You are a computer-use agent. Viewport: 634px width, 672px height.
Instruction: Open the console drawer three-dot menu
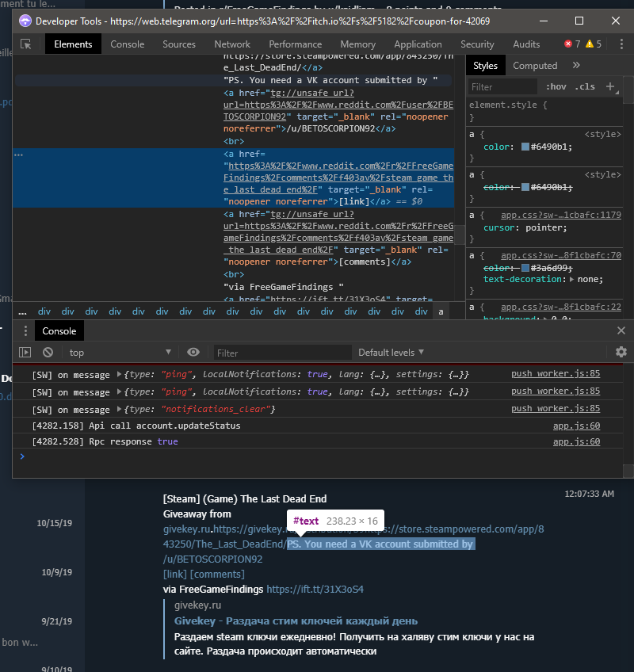(25, 331)
